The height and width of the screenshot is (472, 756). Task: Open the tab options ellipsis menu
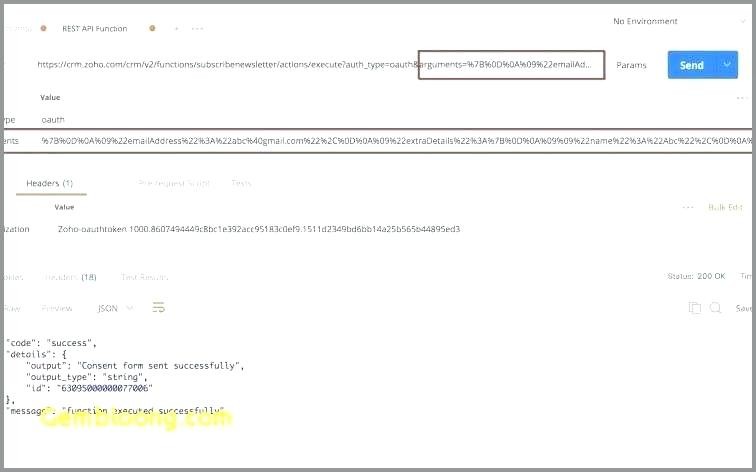pyautogui.click(x=197, y=29)
